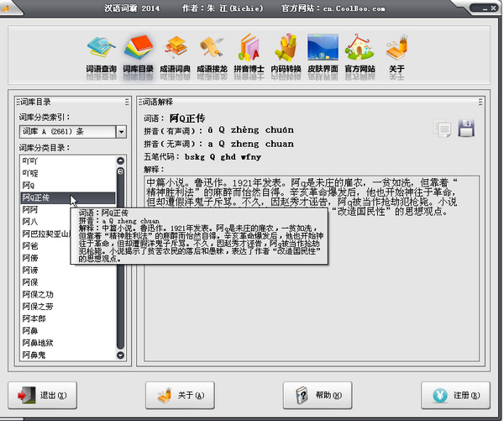The image size is (504, 421).
Task: Expand 词库分类索引 dropdown arrow
Action: coord(121,132)
